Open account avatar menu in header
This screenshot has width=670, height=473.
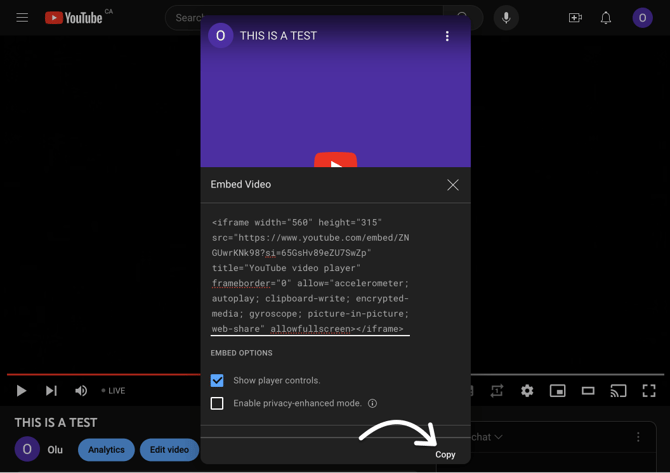pyautogui.click(x=642, y=18)
